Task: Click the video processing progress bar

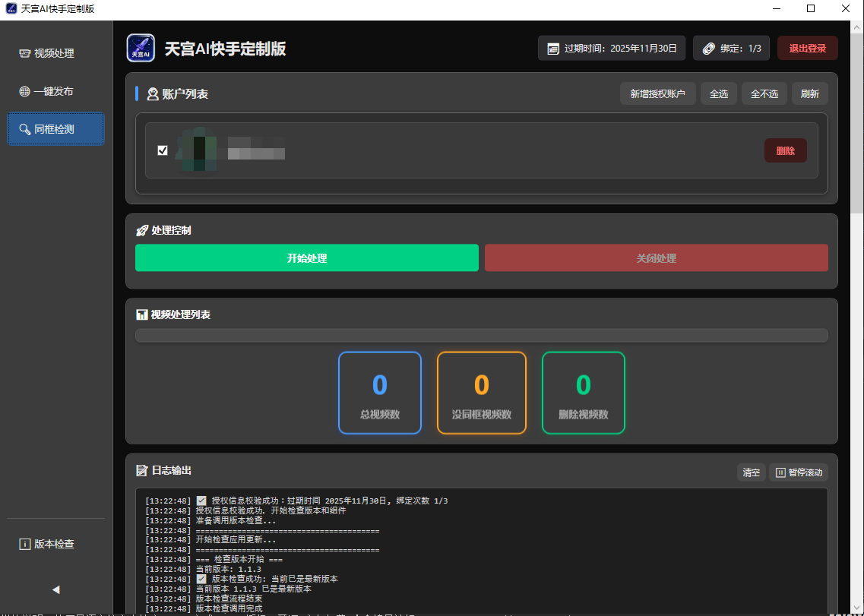Action: 481,336
